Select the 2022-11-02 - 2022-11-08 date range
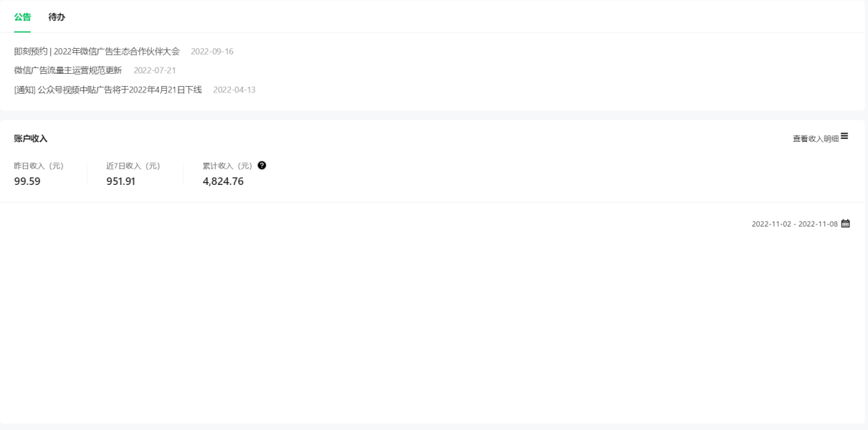Image resolution: width=868 pixels, height=430 pixels. pos(794,224)
